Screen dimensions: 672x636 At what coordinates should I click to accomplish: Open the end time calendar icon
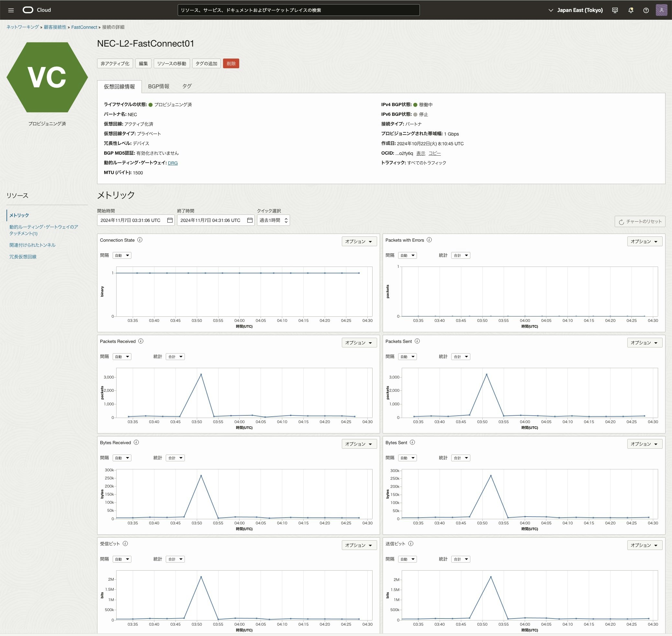click(250, 220)
